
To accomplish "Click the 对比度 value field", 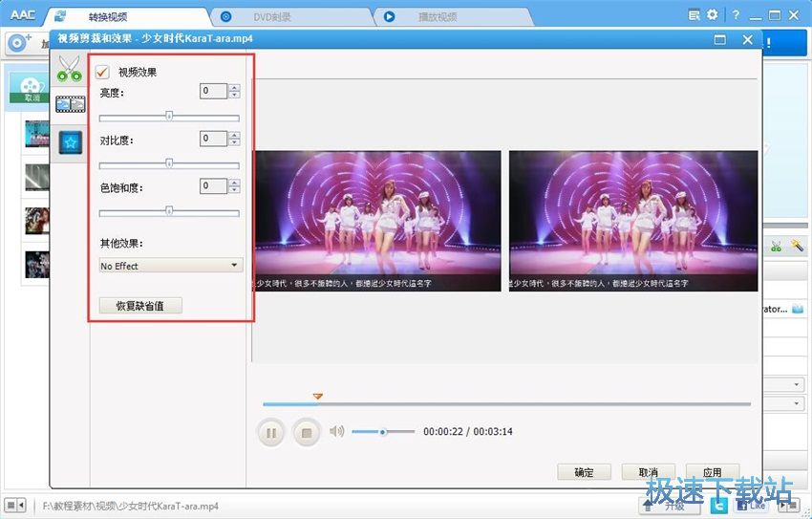I will coord(213,139).
